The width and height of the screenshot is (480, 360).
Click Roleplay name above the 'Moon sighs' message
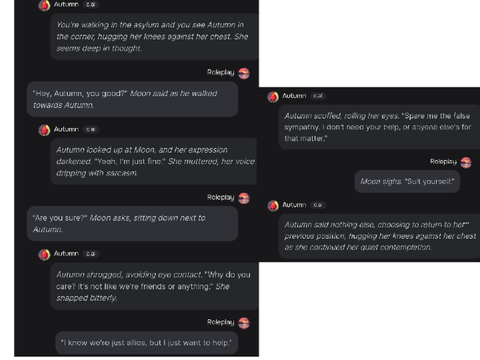[x=443, y=162]
